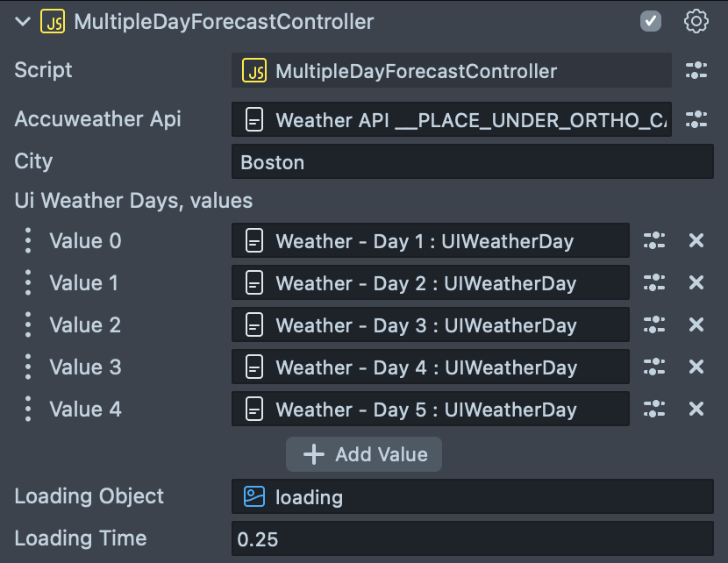Click the asset icon in Weather - Day 3 field

click(x=256, y=324)
